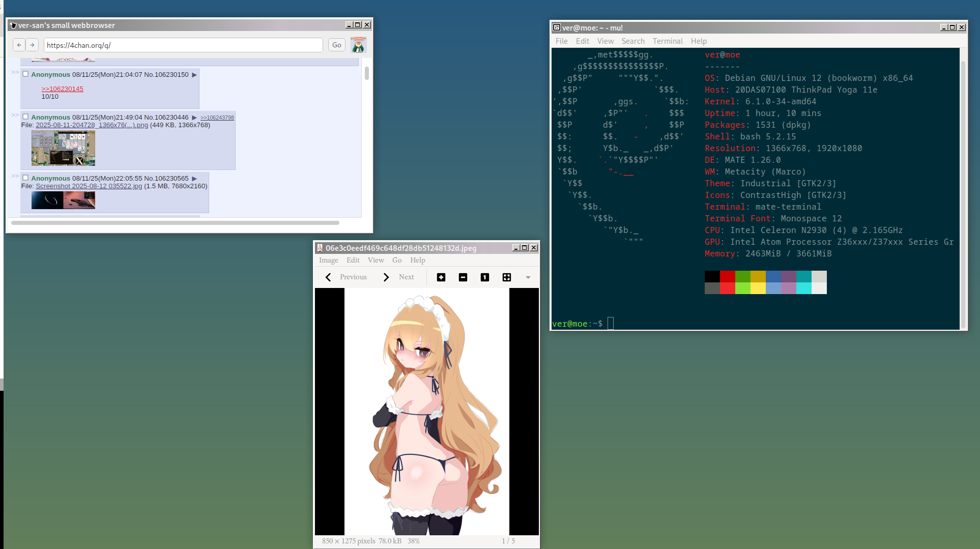Image resolution: width=980 pixels, height=549 pixels.
Task: Tick the checkbox for post No.106230565
Action: [x=25, y=178]
